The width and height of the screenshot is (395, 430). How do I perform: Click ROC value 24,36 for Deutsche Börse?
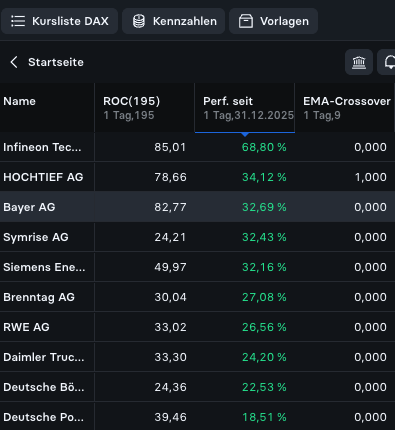(170, 387)
